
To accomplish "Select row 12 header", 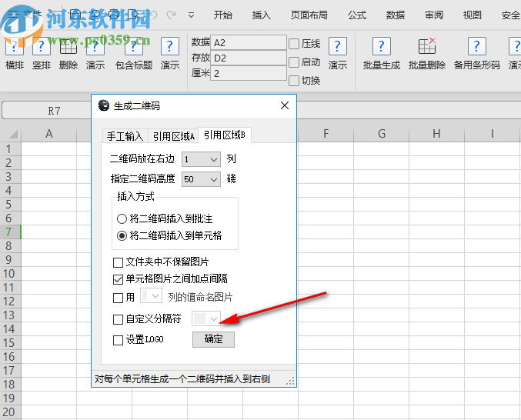I will click(10, 301).
